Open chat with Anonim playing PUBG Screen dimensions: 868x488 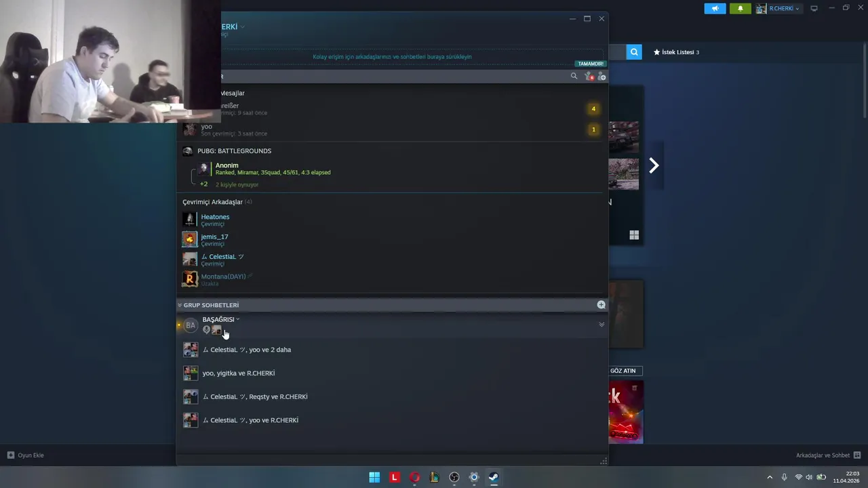tap(392, 168)
